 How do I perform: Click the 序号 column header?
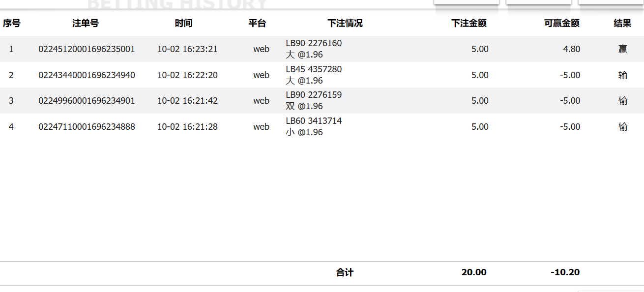(x=11, y=23)
